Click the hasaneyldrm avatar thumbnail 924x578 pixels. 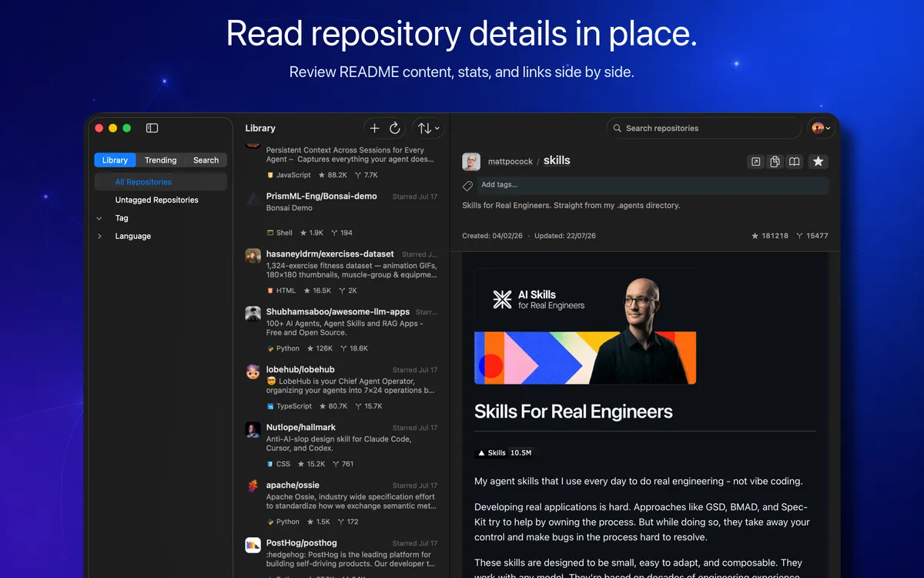[x=253, y=256]
